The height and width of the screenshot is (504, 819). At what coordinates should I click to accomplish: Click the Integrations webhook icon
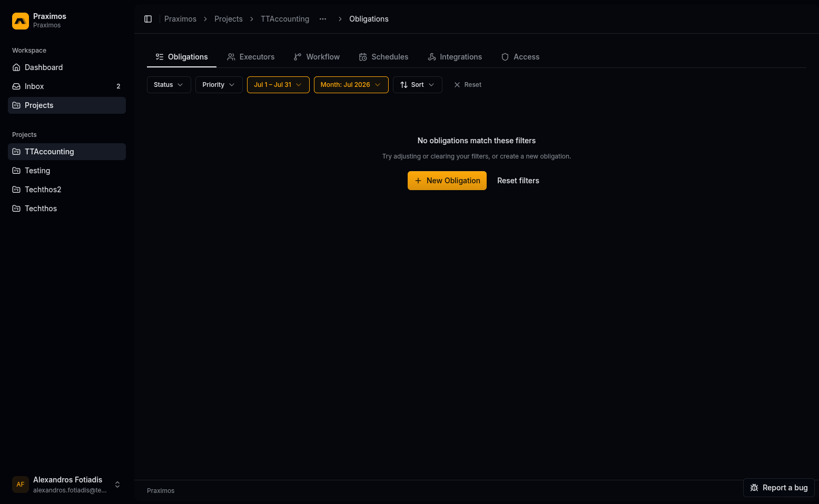tap(432, 57)
